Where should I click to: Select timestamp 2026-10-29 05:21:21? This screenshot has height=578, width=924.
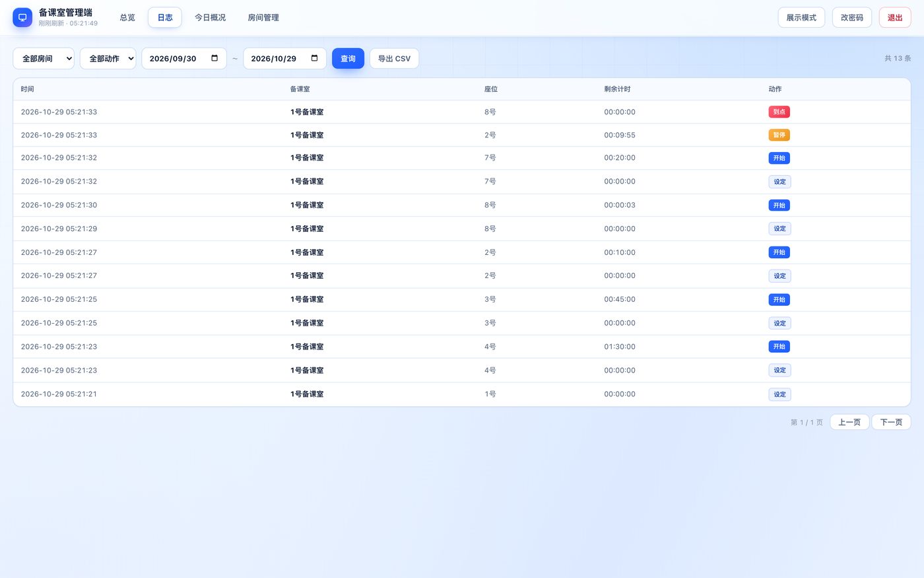coord(59,394)
